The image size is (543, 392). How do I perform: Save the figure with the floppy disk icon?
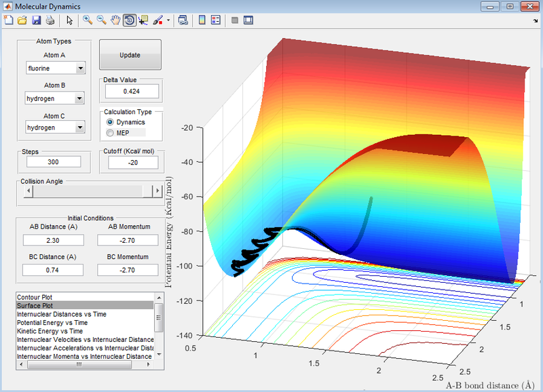click(x=36, y=20)
